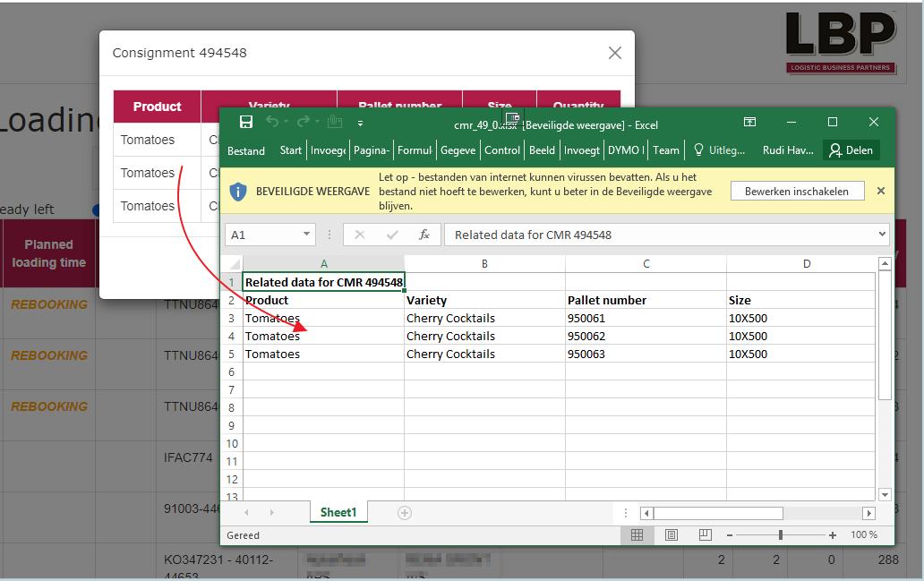
Task: Open the Controleren ribbon tab
Action: pyautogui.click(x=502, y=150)
